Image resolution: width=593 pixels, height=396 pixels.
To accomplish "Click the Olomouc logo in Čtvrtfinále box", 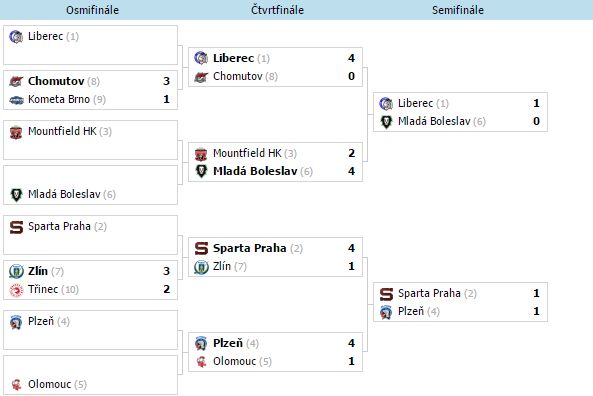I will [x=201, y=362].
